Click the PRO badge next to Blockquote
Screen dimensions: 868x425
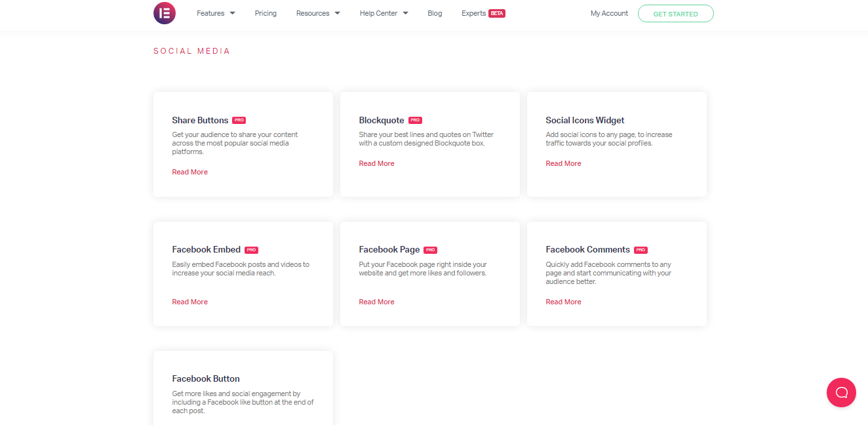415,121
